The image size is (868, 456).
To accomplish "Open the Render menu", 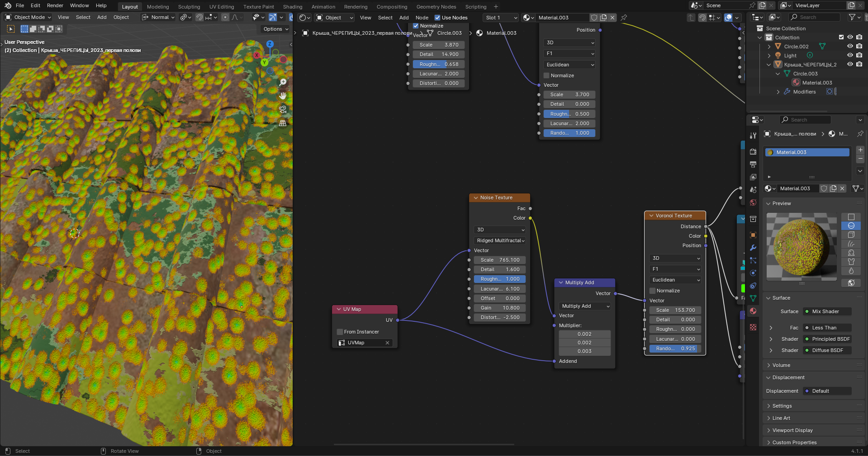I will [x=55, y=5].
